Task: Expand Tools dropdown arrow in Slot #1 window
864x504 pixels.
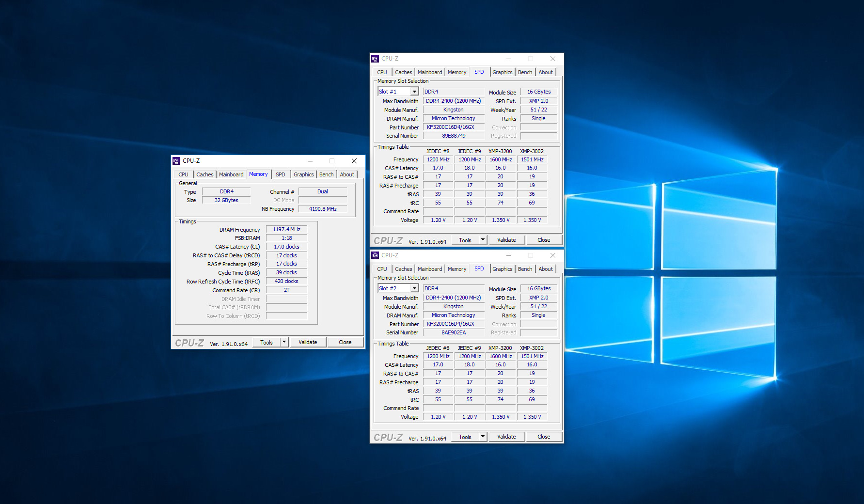Action: 483,240
